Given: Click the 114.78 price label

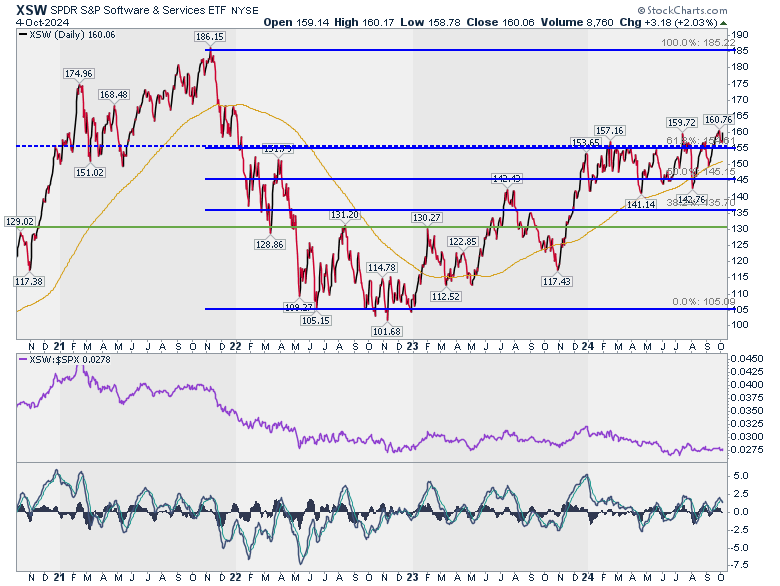Looking at the screenshot, I should coord(382,268).
